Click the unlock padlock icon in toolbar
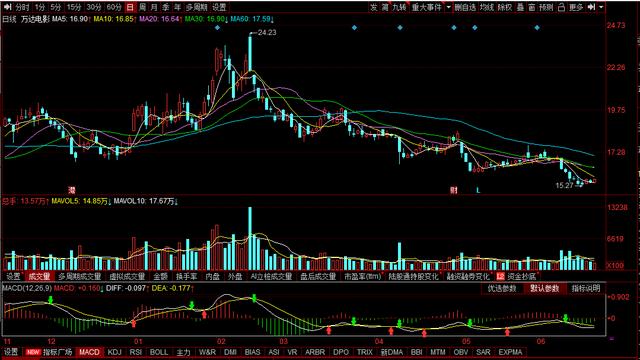640x360 pixels. click(561, 7)
